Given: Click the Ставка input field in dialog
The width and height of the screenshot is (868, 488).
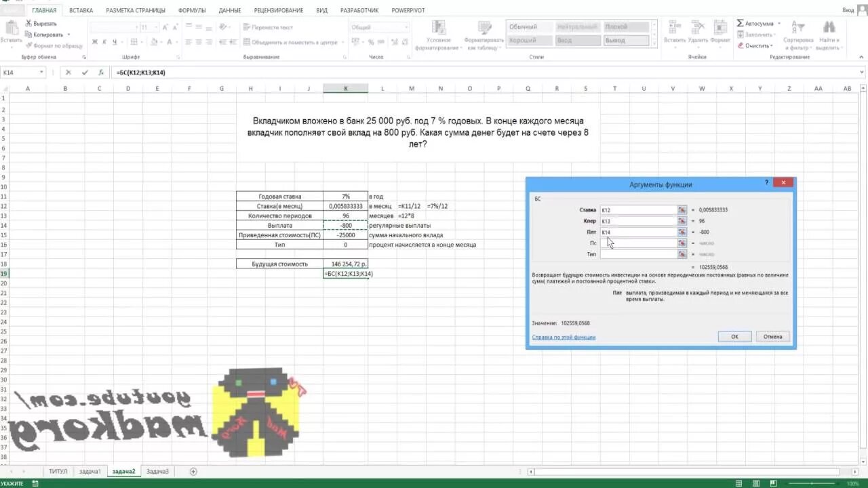Looking at the screenshot, I should tap(638, 210).
